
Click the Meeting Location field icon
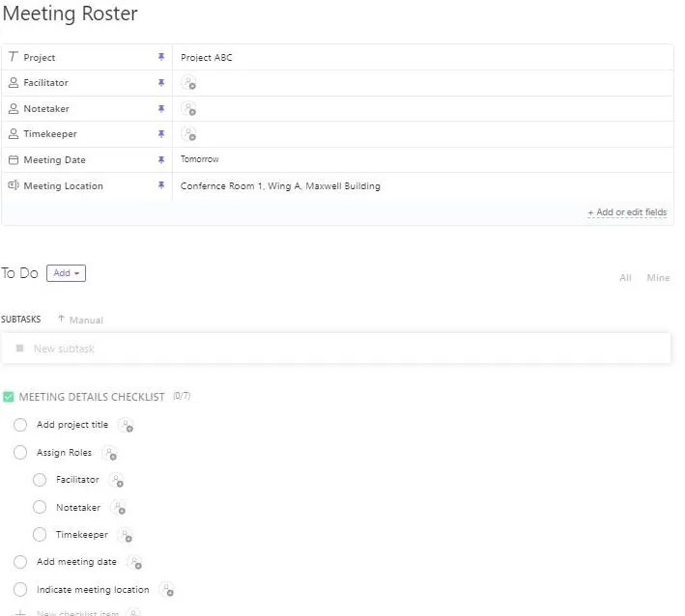[x=14, y=185]
